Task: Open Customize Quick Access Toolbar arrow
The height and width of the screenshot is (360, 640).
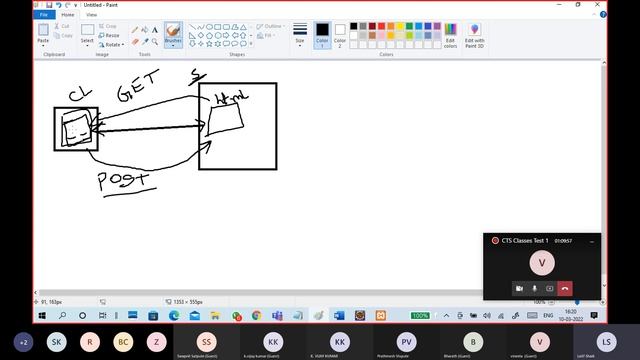Action: (76, 5)
